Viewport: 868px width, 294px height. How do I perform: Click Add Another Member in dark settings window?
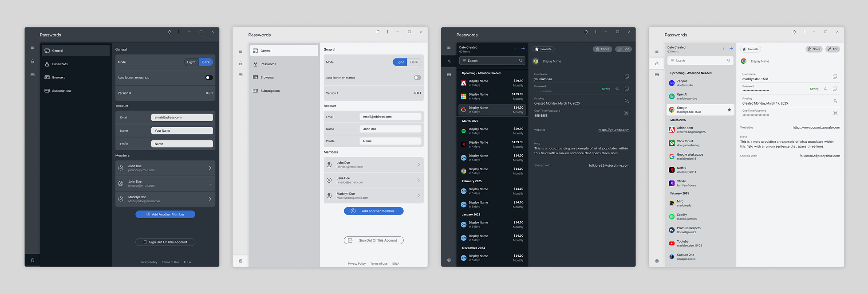tap(165, 214)
